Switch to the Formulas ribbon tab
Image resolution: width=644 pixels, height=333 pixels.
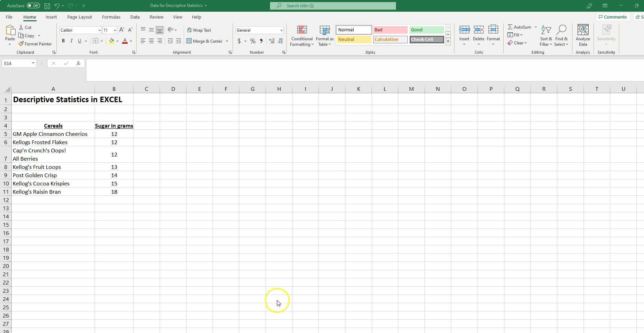[111, 17]
